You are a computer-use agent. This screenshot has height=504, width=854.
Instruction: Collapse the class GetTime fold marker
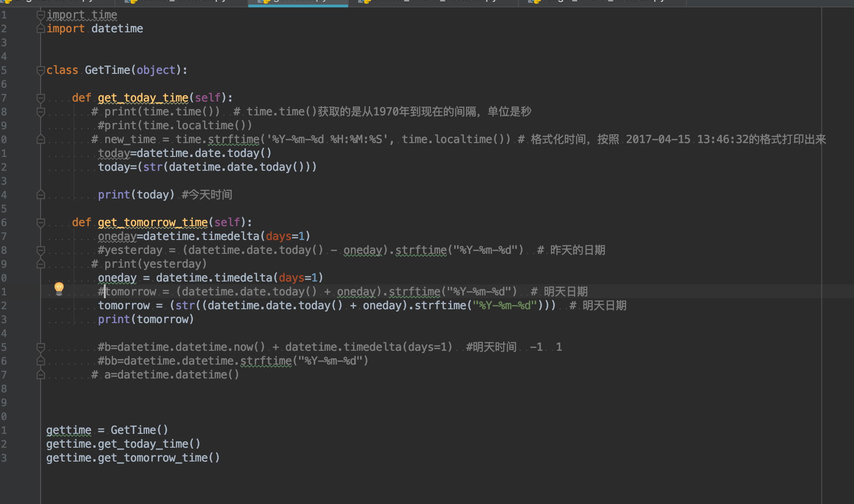(x=41, y=71)
